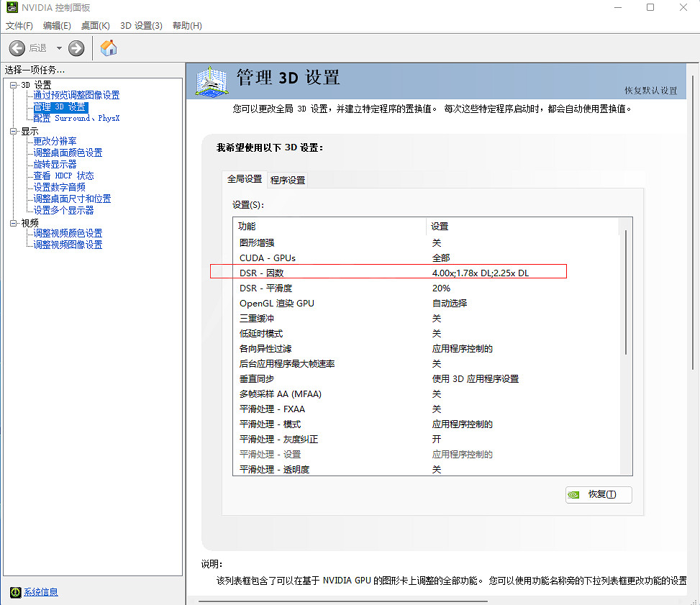This screenshot has width=700, height=605.
Task: Collapse the 视频 tree node
Action: [x=13, y=223]
